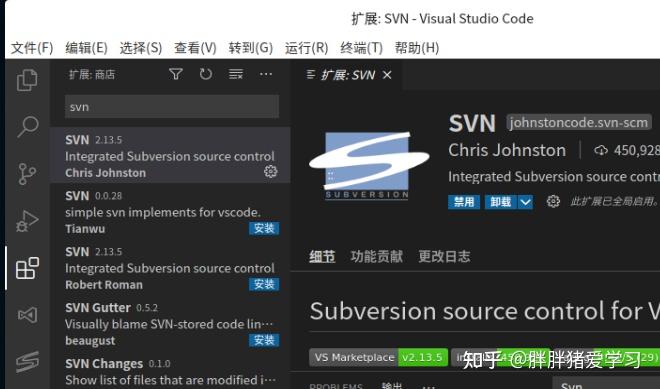The image size is (660, 389).
Task: Click the 禁用 button
Action: (x=464, y=202)
